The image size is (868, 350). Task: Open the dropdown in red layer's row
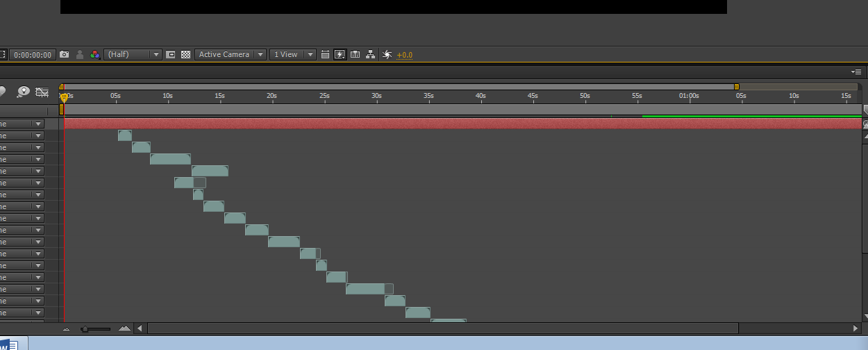click(38, 124)
